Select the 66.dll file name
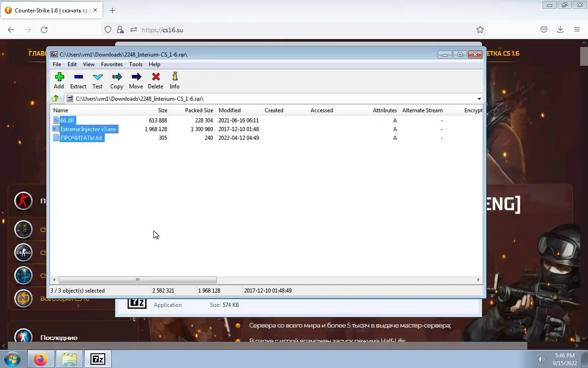The width and height of the screenshot is (588, 368). [67, 121]
